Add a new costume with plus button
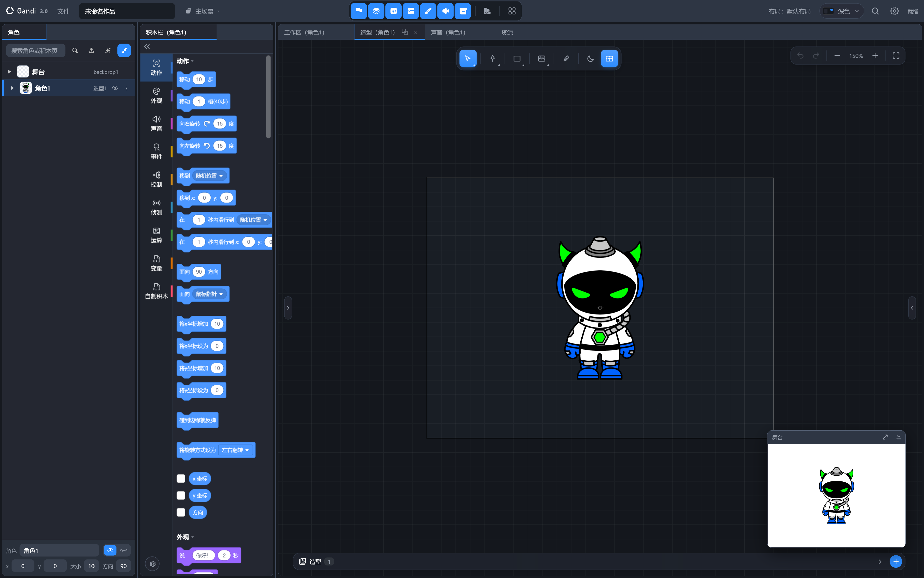 896,562
